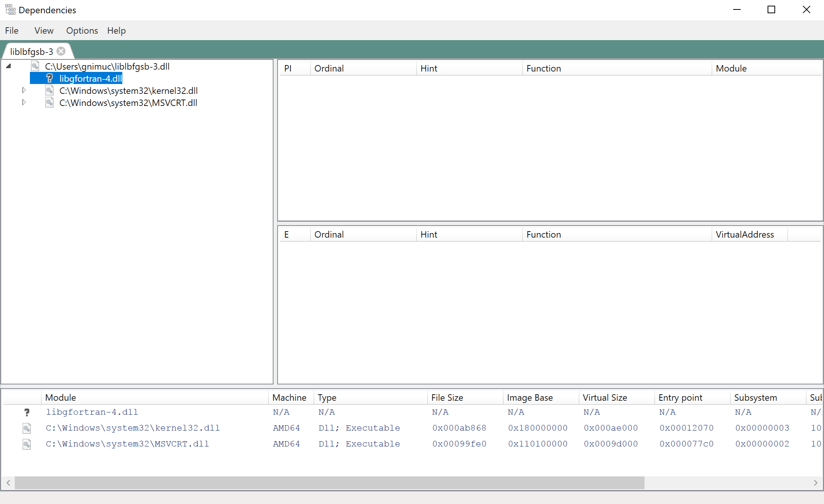Sort by the Function column header
824x504 pixels.
(x=544, y=68)
